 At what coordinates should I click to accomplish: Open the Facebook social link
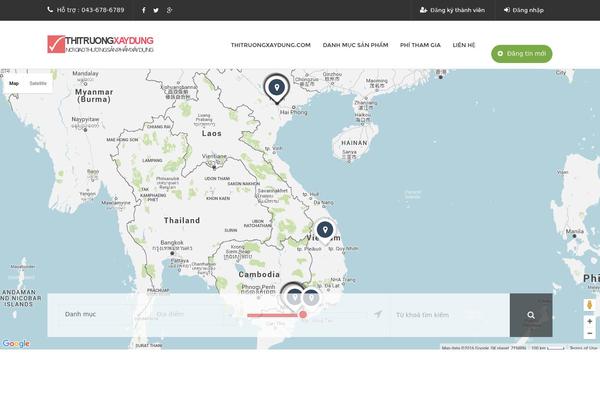pyautogui.click(x=143, y=10)
